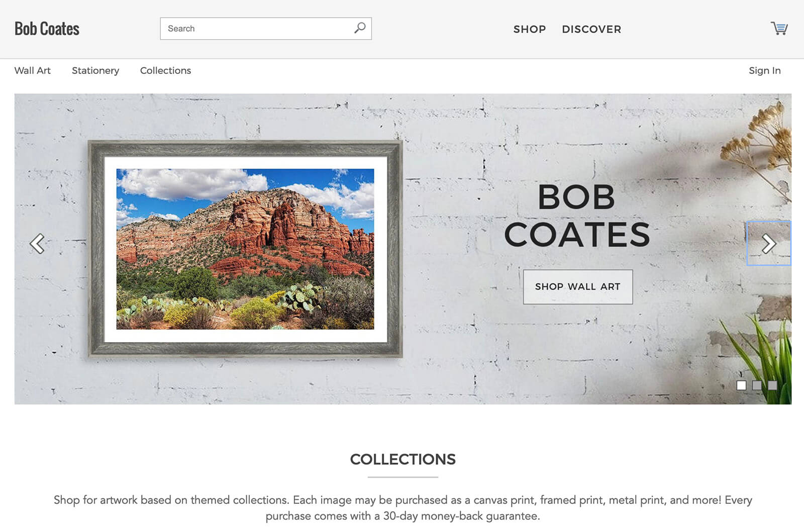Advance carousel with right arrow
This screenshot has width=804, height=532.
coord(769,244)
